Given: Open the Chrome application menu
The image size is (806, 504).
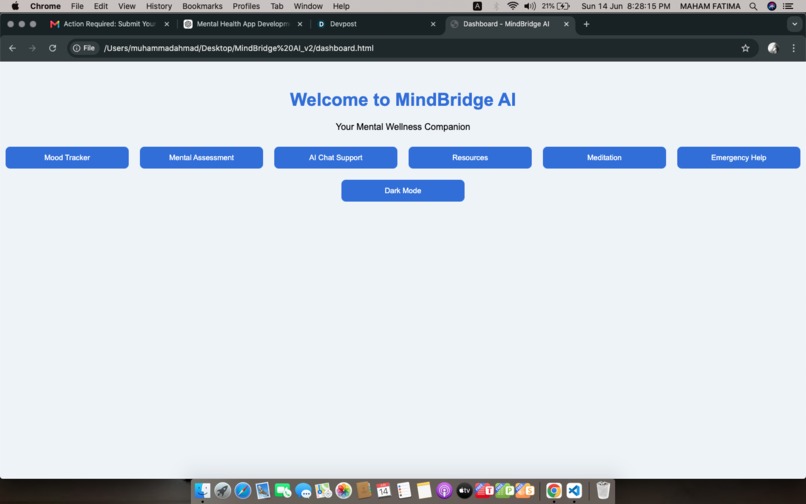Looking at the screenshot, I should [45, 6].
